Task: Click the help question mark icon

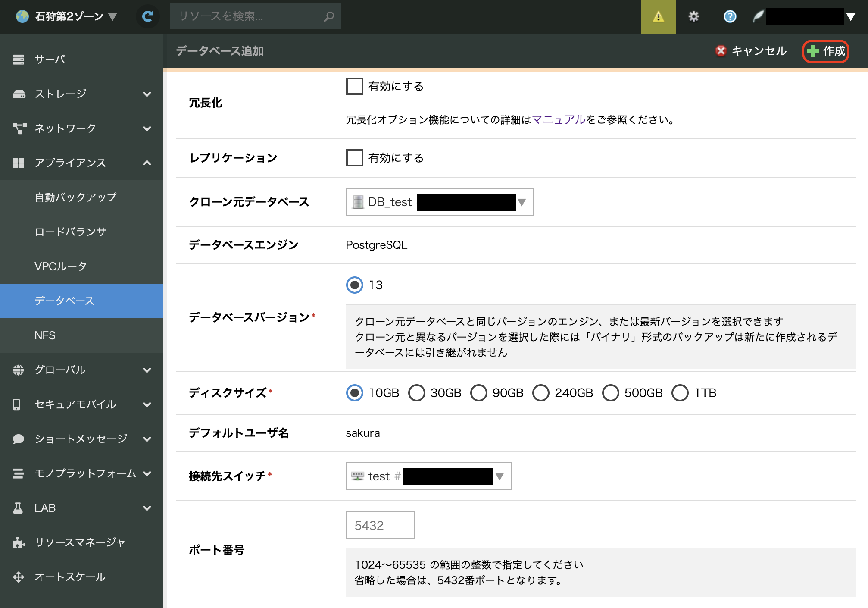Action: pyautogui.click(x=730, y=16)
